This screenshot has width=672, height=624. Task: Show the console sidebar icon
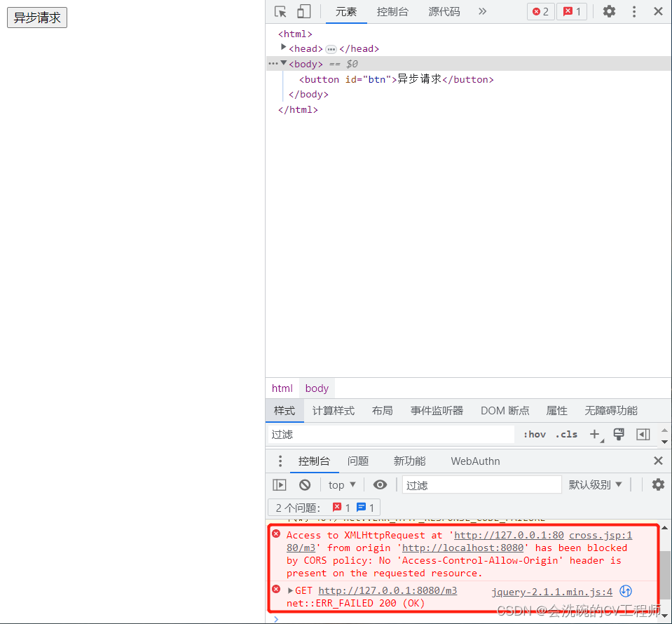pos(280,485)
